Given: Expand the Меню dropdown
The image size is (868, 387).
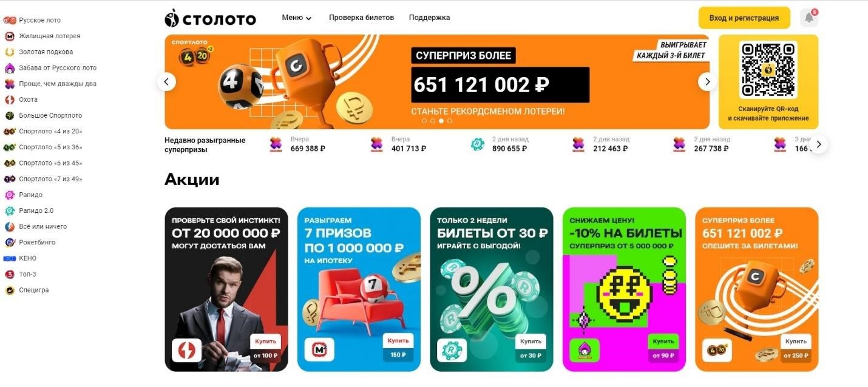Looking at the screenshot, I should point(297,18).
